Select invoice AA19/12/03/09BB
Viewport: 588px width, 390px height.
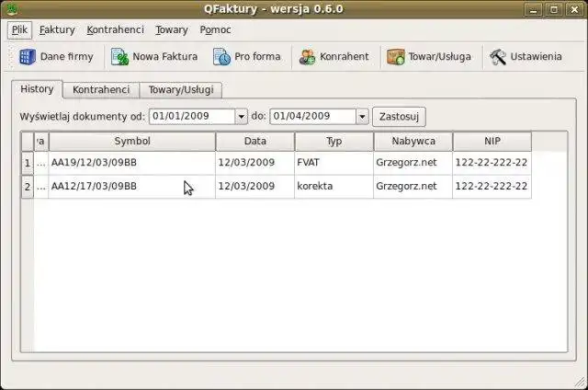pyautogui.click(x=132, y=163)
